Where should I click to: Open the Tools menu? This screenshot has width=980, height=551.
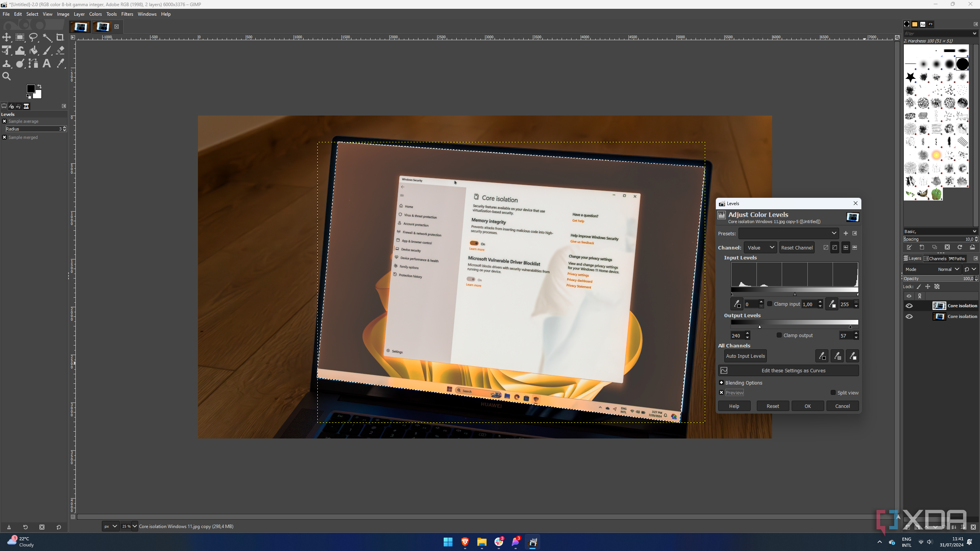click(x=111, y=14)
